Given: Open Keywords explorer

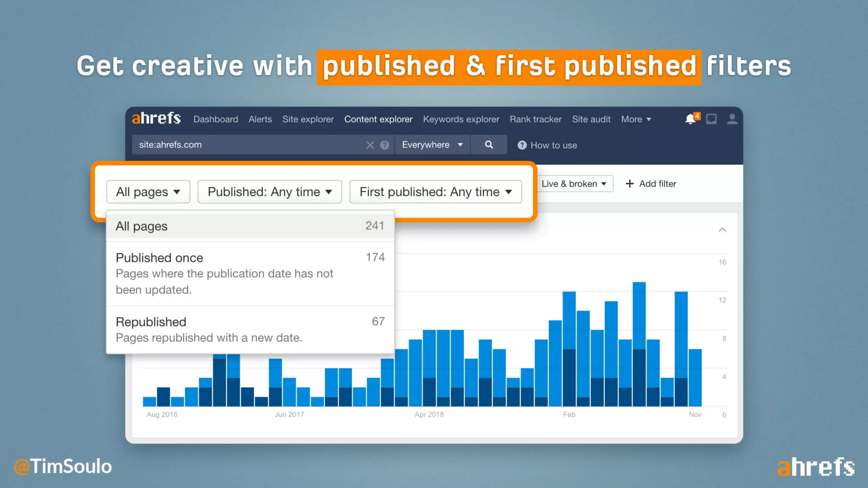Looking at the screenshot, I should (461, 119).
